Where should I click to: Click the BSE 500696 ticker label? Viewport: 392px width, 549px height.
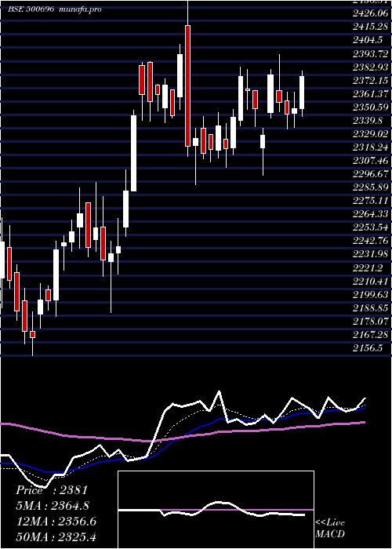pos(31,9)
